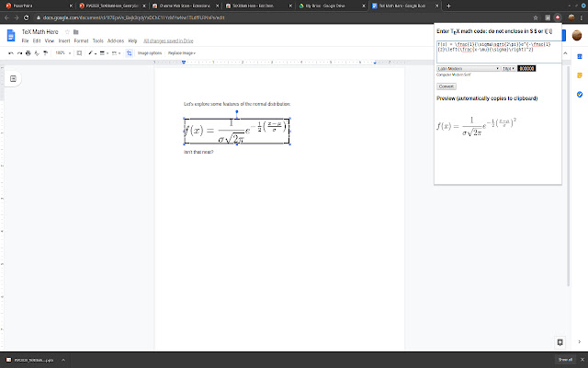Open Chrome profile avatar

(571, 17)
